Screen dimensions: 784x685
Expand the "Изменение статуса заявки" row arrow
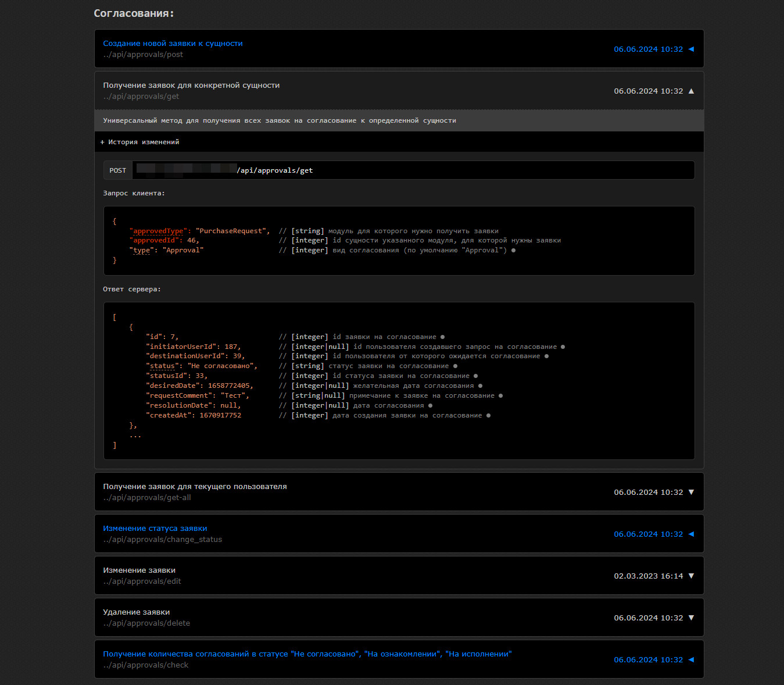tap(691, 534)
